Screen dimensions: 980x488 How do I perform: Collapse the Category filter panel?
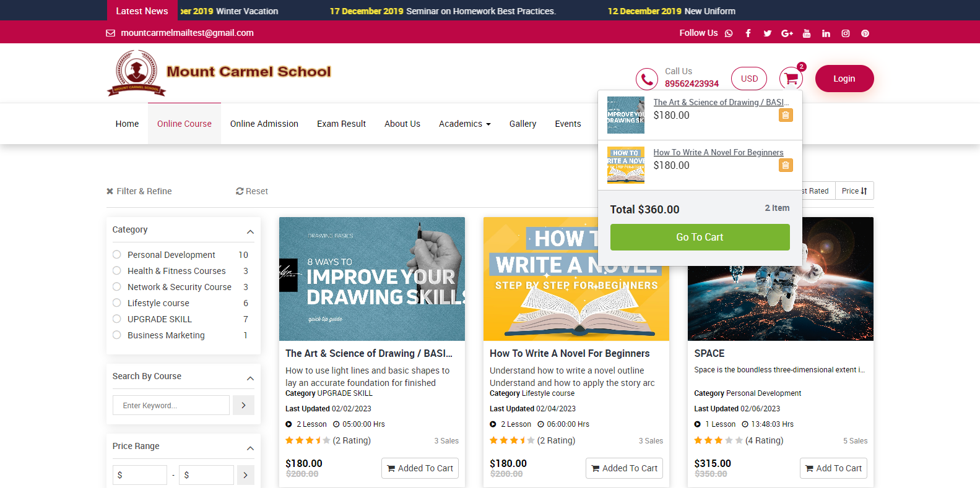click(x=250, y=231)
